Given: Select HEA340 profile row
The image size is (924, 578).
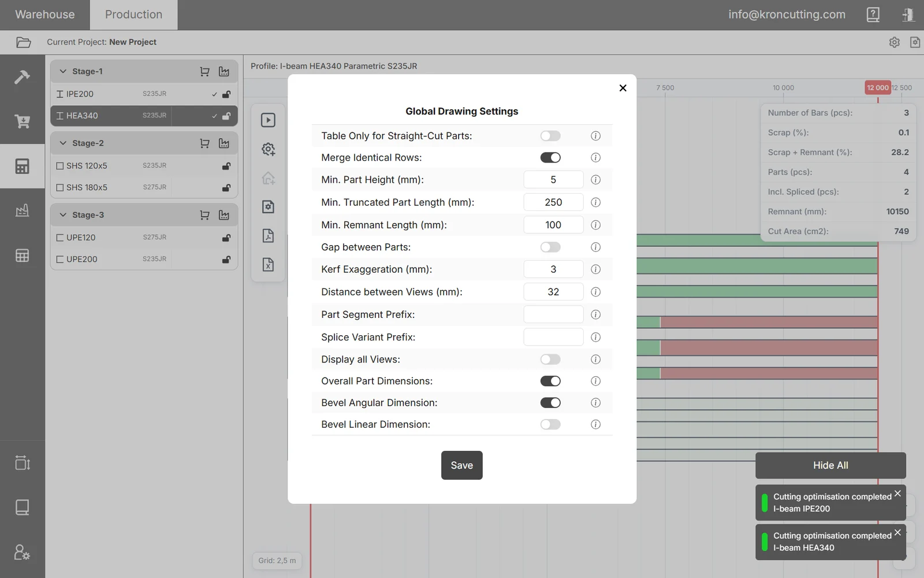Looking at the screenshot, I should pyautogui.click(x=144, y=116).
